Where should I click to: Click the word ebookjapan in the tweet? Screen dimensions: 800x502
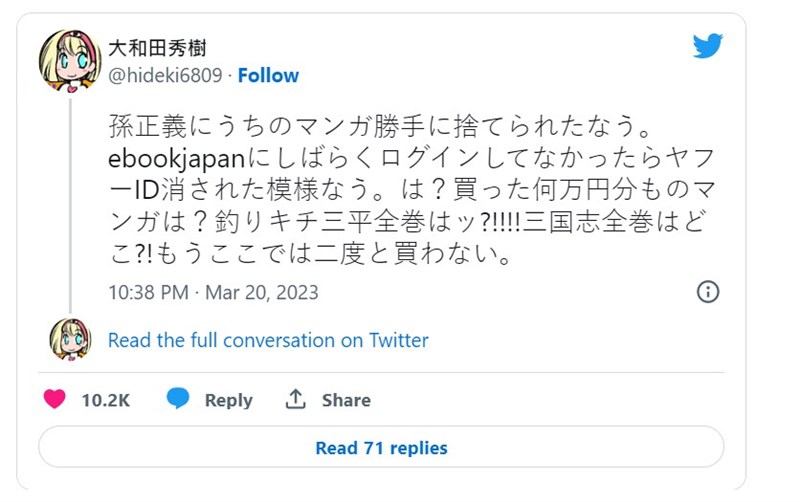pos(170,162)
